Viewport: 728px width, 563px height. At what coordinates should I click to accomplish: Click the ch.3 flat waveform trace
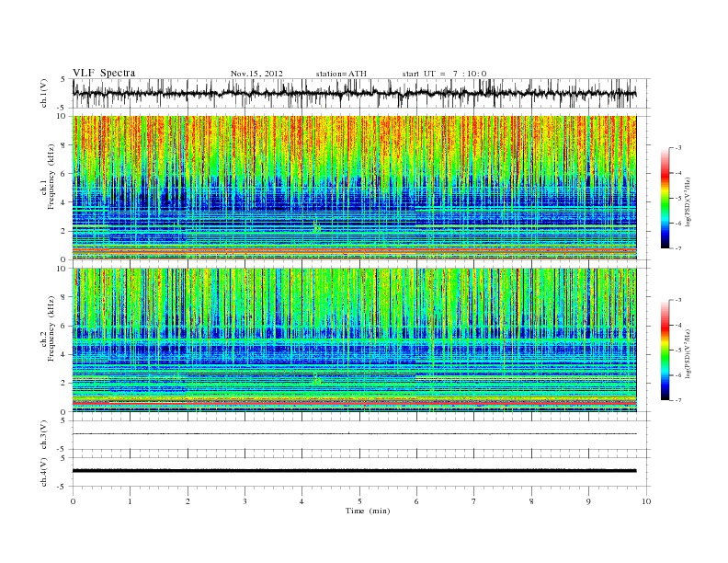(x=354, y=434)
